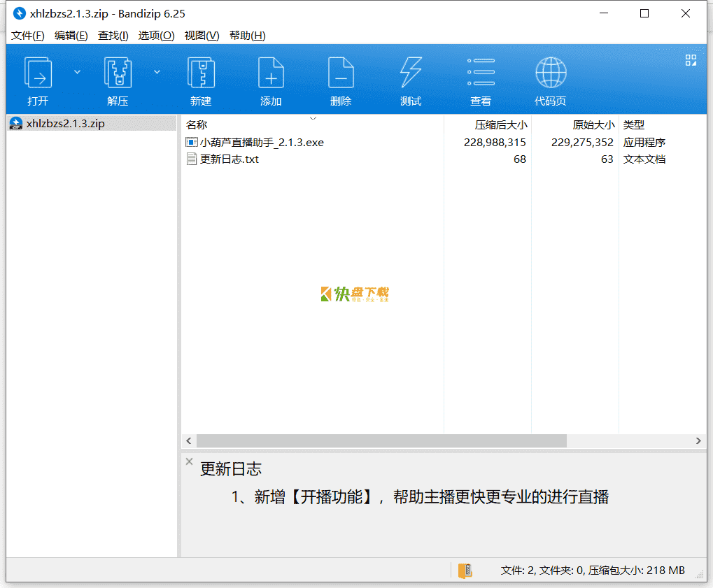This screenshot has width=713, height=588.
Task: Click the text document icon for 更新日志.txt
Action: point(192,159)
